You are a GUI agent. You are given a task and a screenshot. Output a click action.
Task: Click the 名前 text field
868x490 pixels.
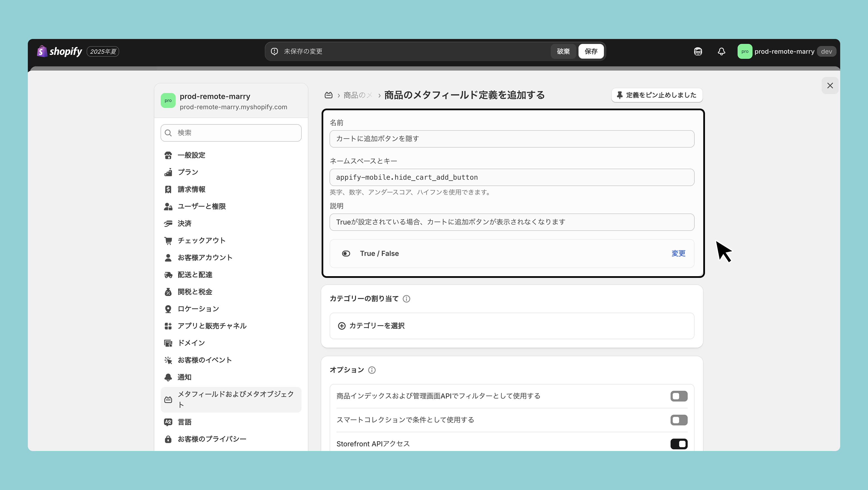point(512,139)
